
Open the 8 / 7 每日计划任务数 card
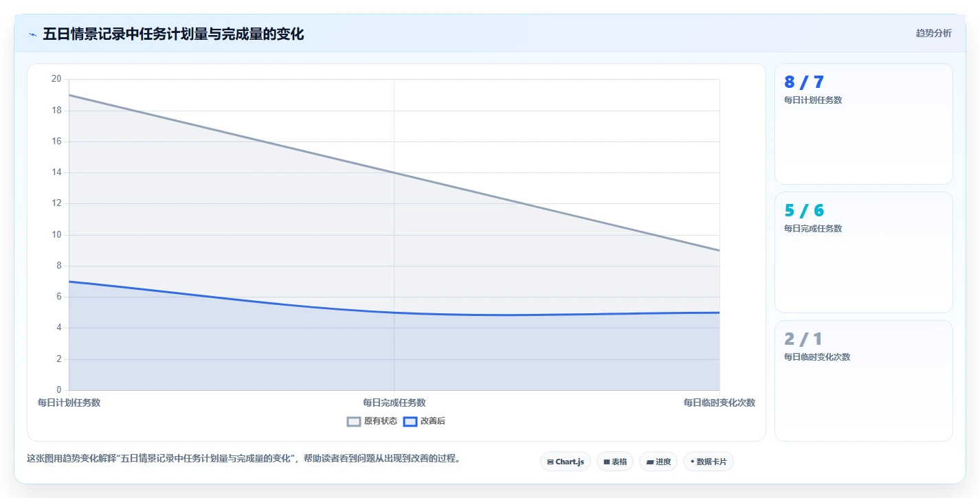pos(863,124)
